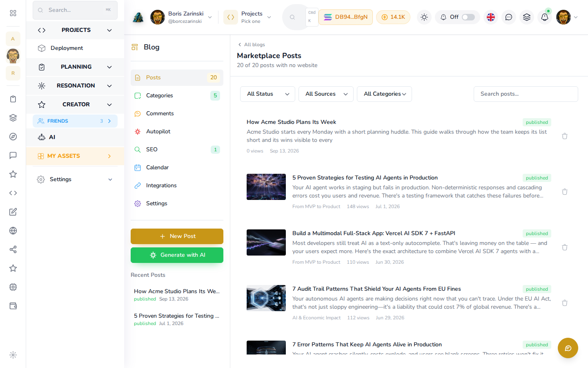Open the Integrations blog menu item
The height and width of the screenshot is (368, 588).
pos(177,186)
